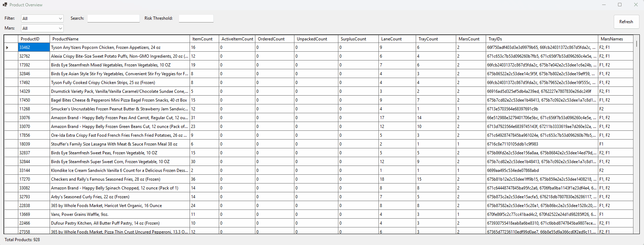Sort by ProductID column header
Viewport: 644px width, 245px height.
pos(34,39)
